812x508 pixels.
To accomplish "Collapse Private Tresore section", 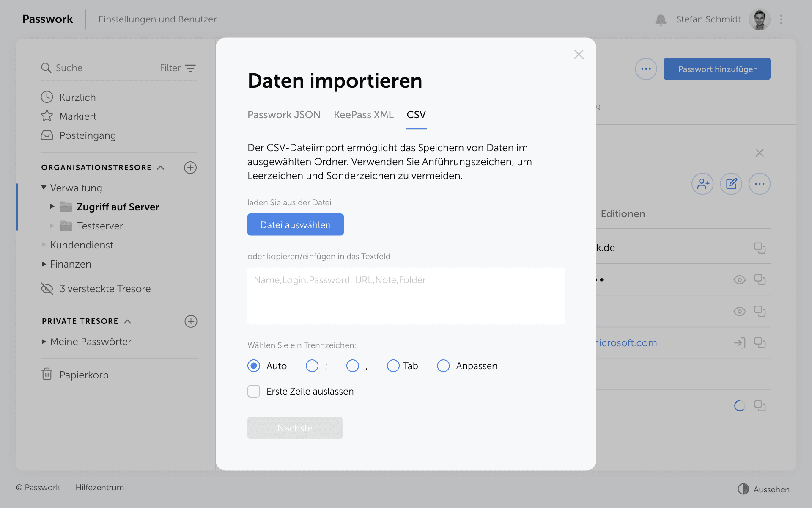I will tap(127, 322).
